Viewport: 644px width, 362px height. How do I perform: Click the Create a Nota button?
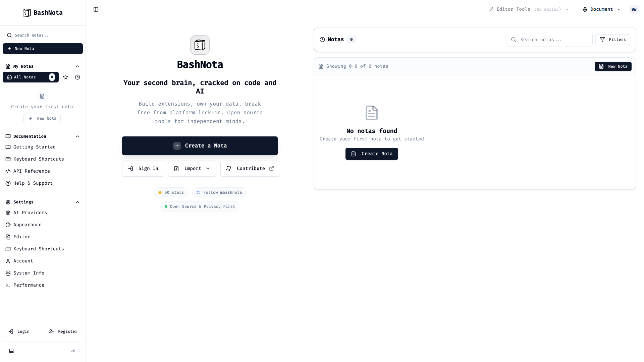point(200,146)
